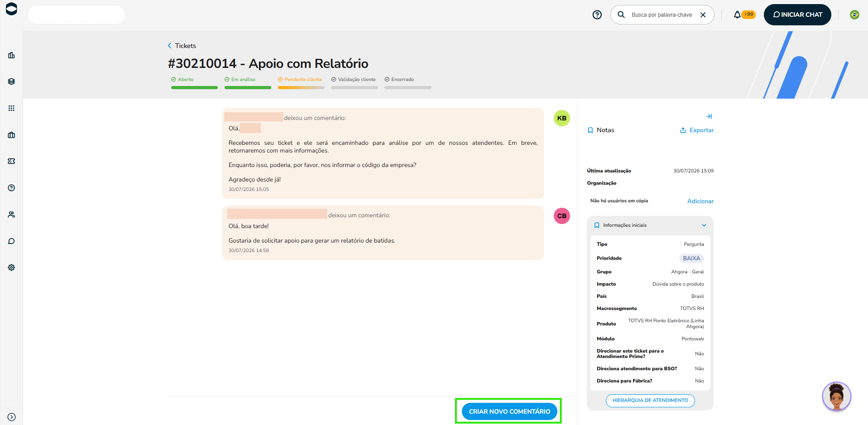Collapse the side panel with the arrow icon
The height and width of the screenshot is (425, 868).
(709, 116)
